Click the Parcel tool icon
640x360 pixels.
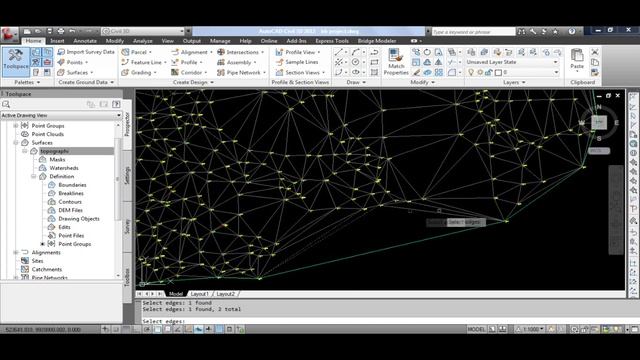(x=126, y=52)
